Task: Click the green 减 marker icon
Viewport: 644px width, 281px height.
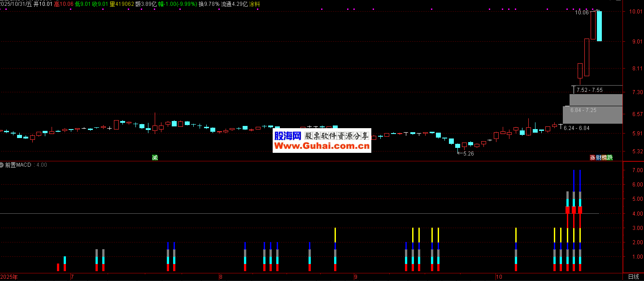Action: pyautogui.click(x=155, y=157)
